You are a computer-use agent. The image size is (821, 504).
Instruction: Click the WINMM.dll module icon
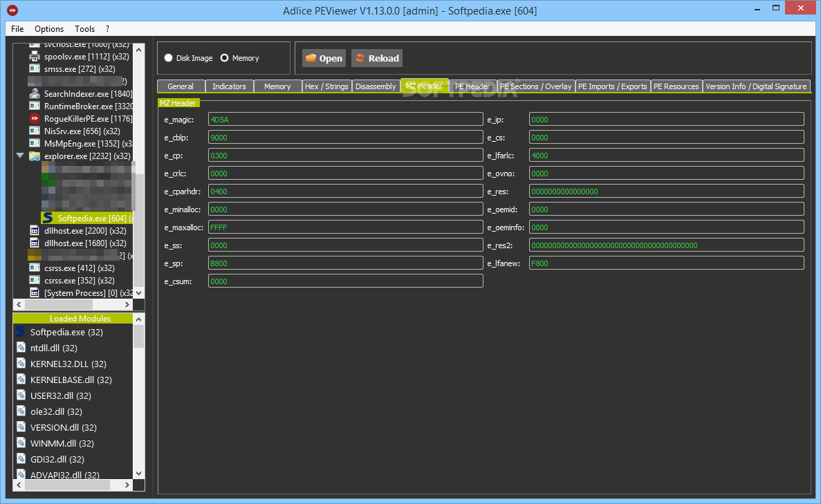coord(21,442)
